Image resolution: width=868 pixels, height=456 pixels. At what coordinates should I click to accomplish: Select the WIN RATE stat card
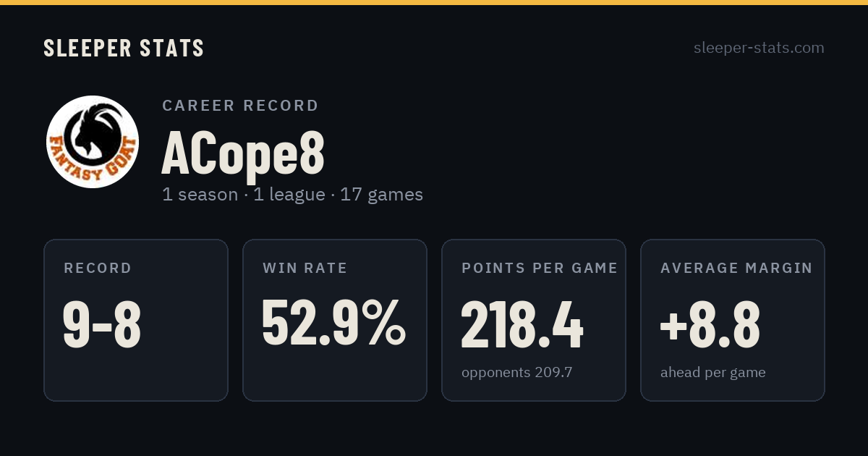335,320
